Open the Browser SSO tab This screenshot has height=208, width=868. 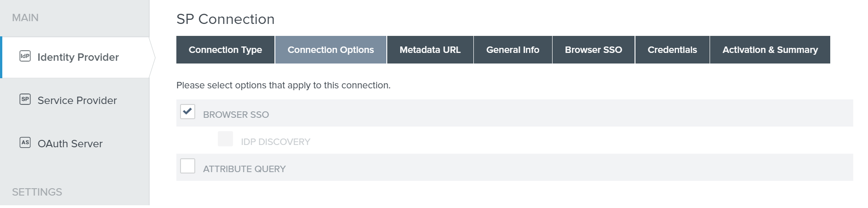tap(593, 50)
